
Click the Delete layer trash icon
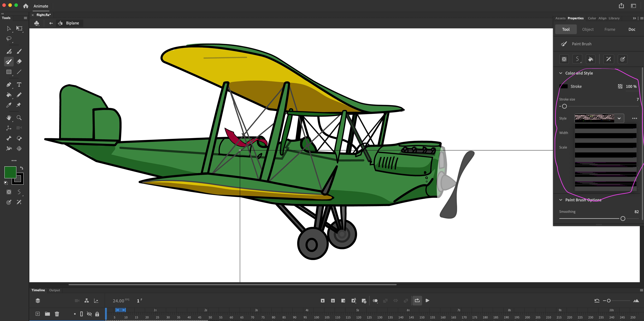click(x=57, y=314)
